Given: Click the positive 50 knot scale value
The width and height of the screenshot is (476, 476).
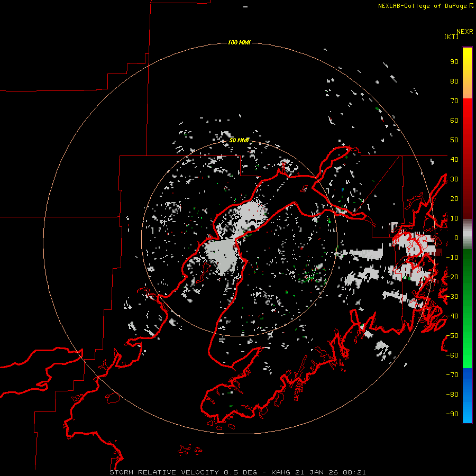Looking at the screenshot, I should [x=454, y=140].
